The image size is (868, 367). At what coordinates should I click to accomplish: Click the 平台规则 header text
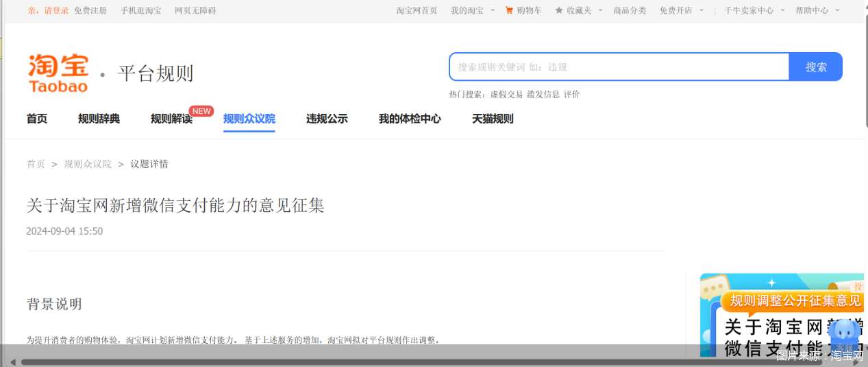[156, 73]
